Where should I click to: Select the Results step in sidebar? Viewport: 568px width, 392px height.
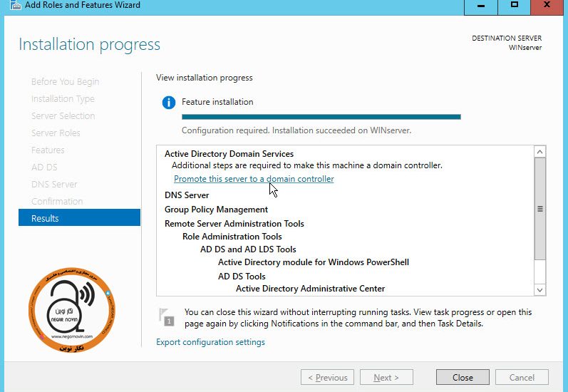tap(79, 218)
